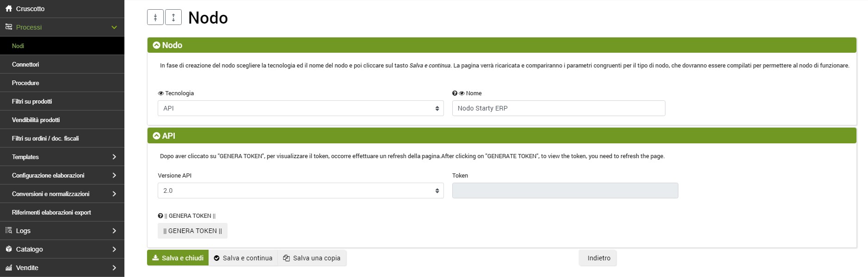The height and width of the screenshot is (277, 868).
Task: Expand the Templates submenu arrow
Action: pos(114,157)
